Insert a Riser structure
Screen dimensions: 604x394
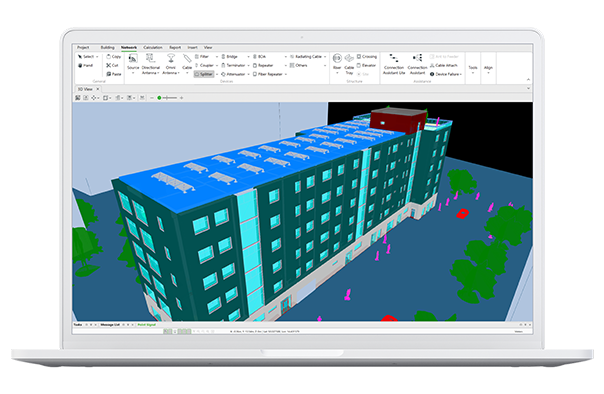pos(337,62)
